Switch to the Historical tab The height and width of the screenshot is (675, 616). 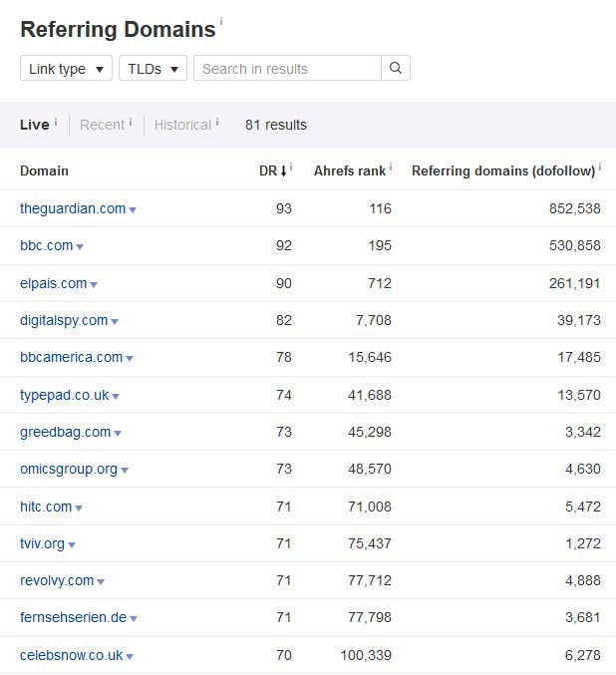[182, 125]
